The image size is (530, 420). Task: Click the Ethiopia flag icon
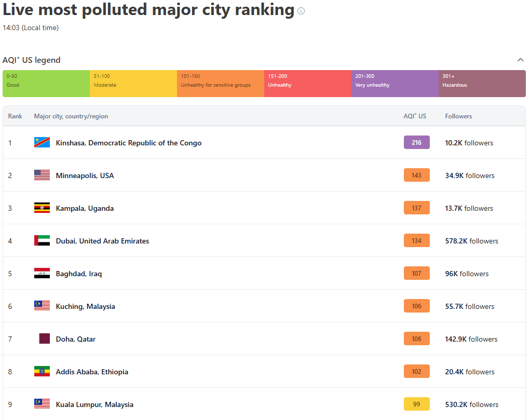pos(42,372)
